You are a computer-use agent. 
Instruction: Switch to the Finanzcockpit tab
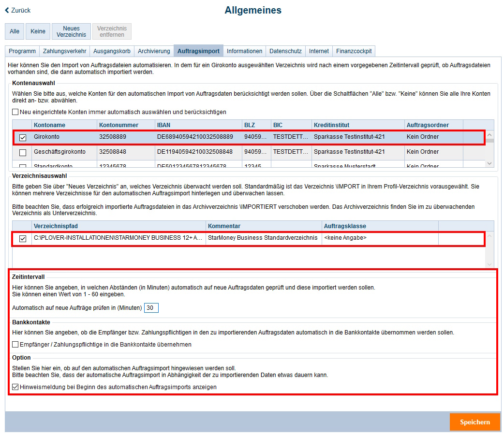[354, 51]
